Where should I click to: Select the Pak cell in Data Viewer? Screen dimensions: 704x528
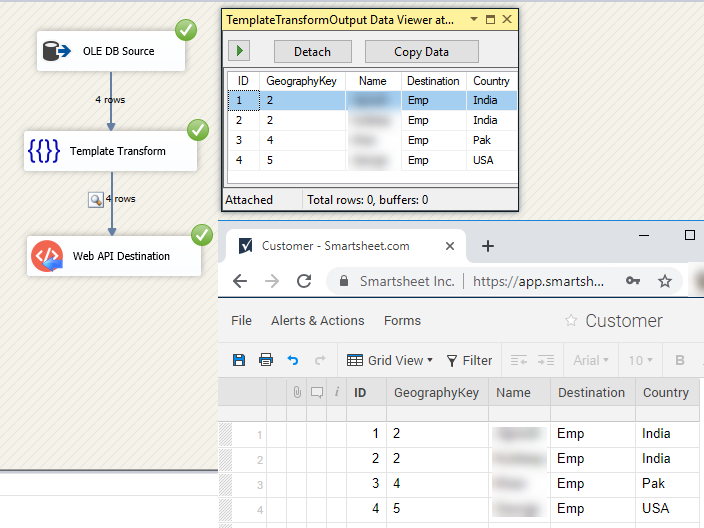pos(492,140)
